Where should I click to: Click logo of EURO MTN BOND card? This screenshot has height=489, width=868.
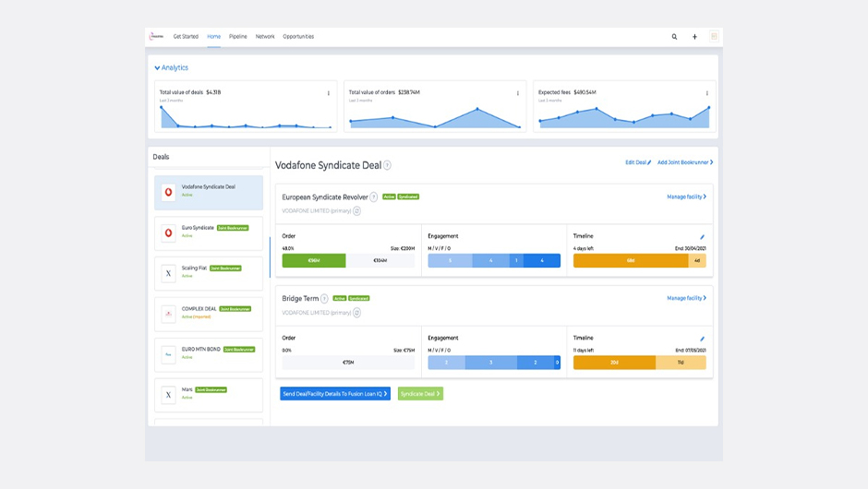click(168, 354)
